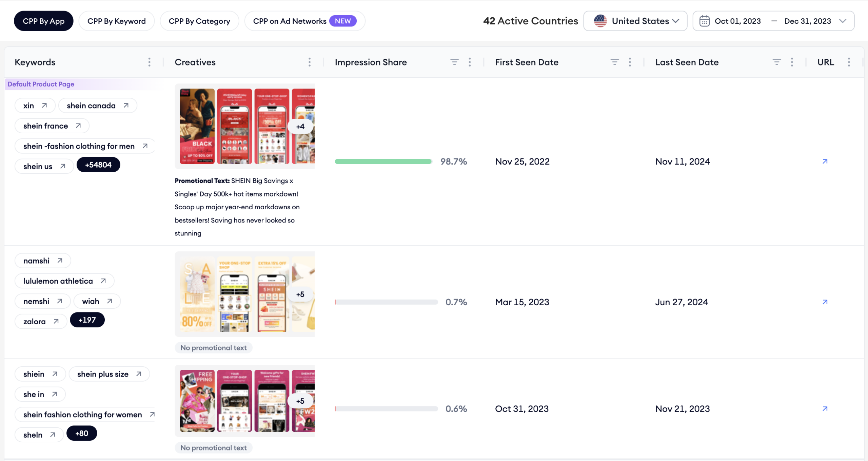Viewport: 868px width, 461px height.
Task: Open the shein -fashion clothing for men keyword
Action: 85,146
